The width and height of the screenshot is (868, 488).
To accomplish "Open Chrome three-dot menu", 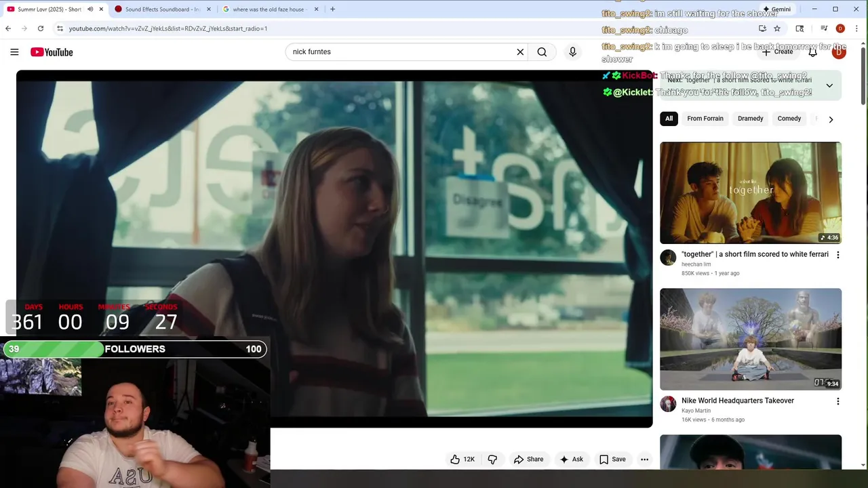I will pos(857,28).
